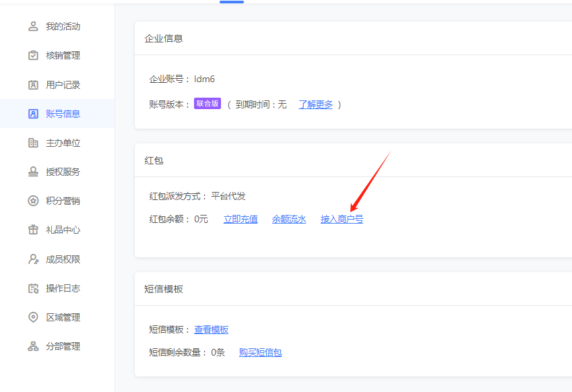The width and height of the screenshot is (572, 392).
Task: Click the 礼品中心 gift icon
Action: point(33,230)
